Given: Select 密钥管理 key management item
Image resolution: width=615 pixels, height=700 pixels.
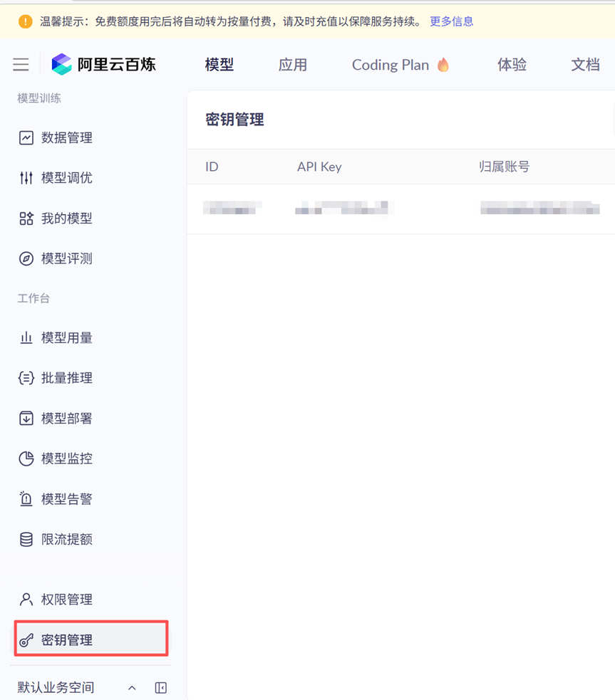Looking at the screenshot, I should pyautogui.click(x=68, y=639).
